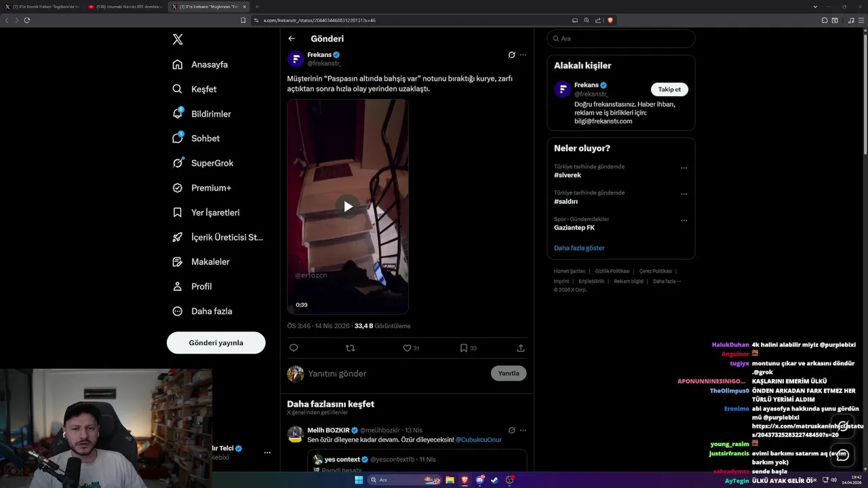This screenshot has height=488, width=868.
Task: Go back with the Gönderi arrow
Action: 292,39
